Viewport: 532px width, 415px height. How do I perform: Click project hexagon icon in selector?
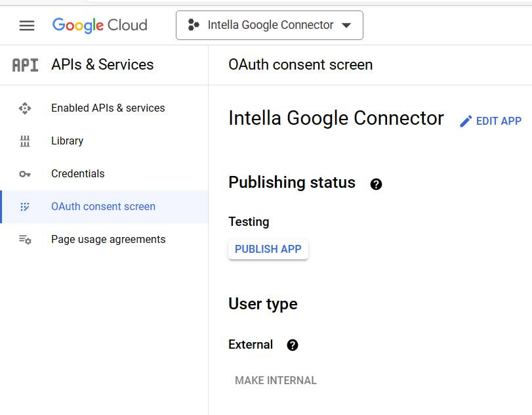coord(194,25)
